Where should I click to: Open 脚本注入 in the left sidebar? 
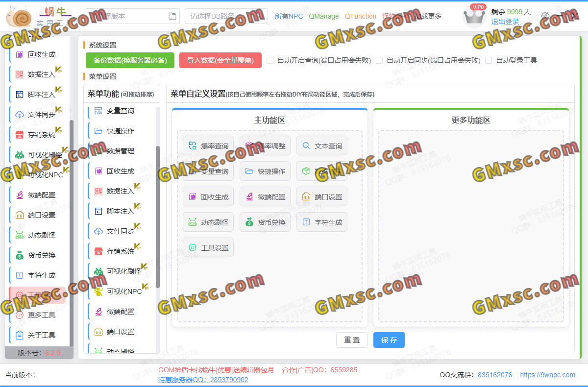37,95
